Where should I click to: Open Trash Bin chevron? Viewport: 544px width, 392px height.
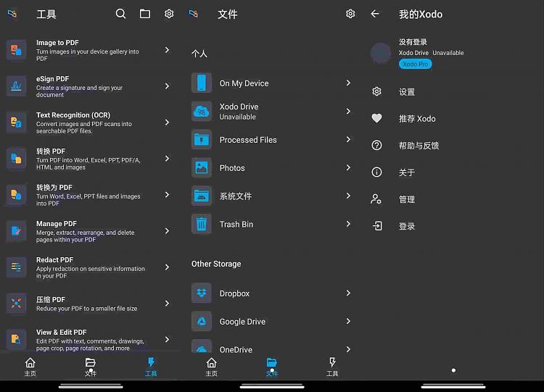[348, 224]
